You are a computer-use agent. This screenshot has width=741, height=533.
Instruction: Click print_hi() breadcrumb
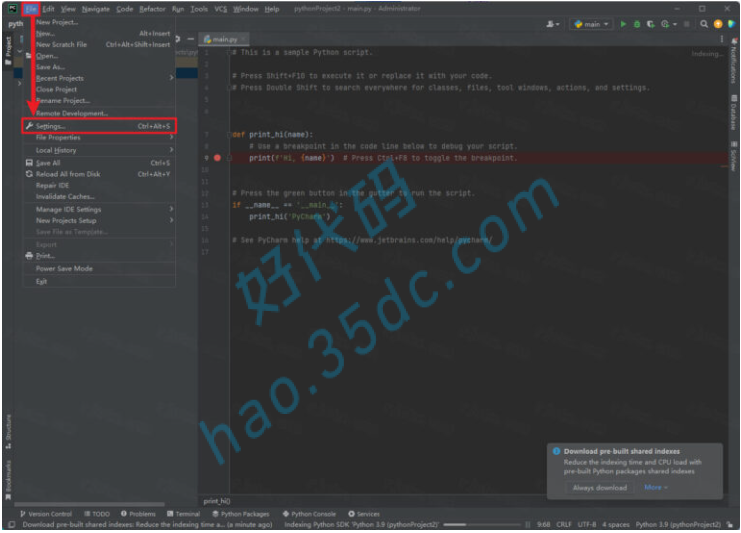click(217, 501)
